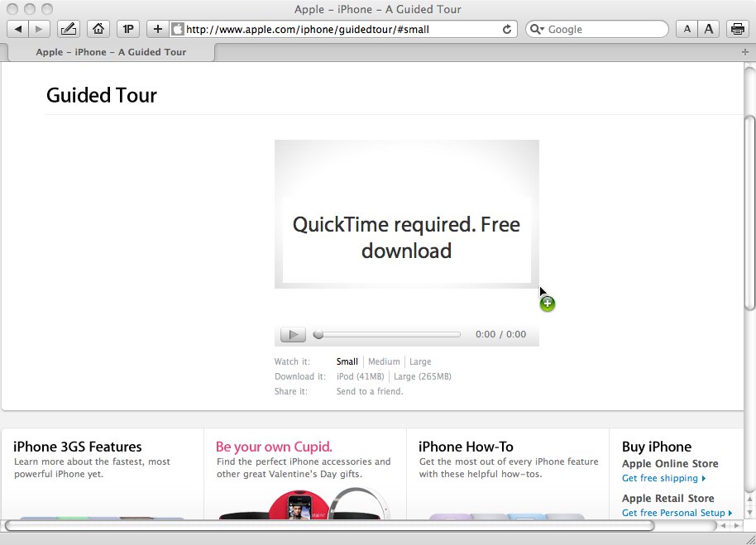Click Send to a friend link
756x545 pixels.
370,391
